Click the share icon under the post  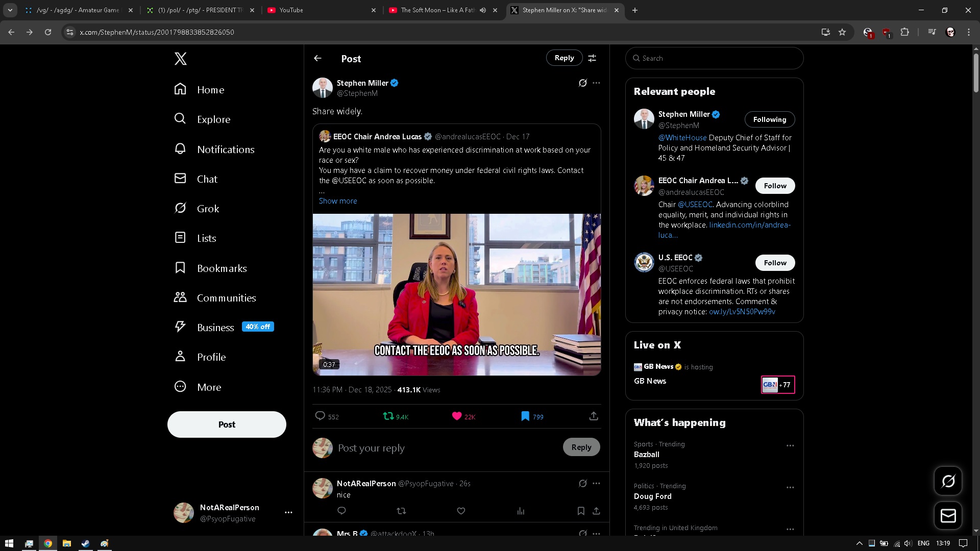click(x=593, y=416)
